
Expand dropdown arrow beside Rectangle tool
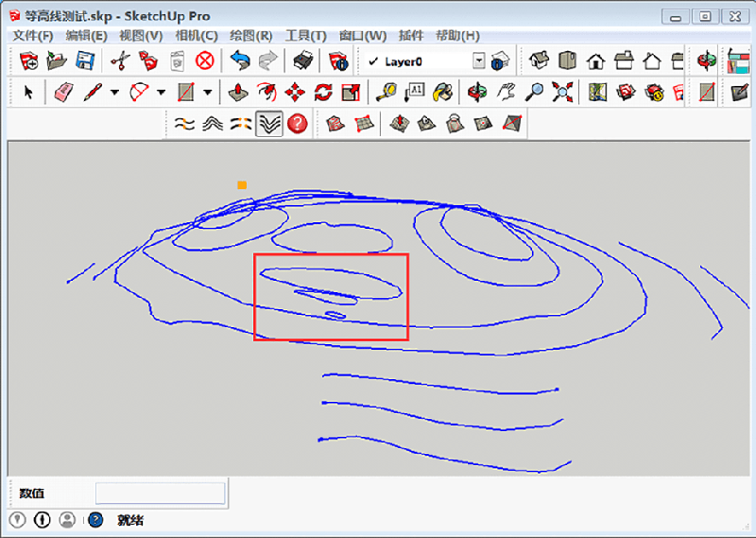tap(208, 92)
